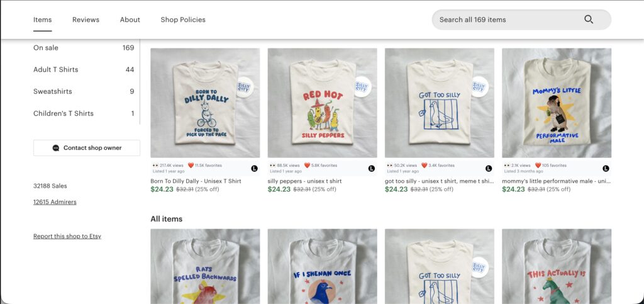Open the Red Hot Silly Peppers shirt thumbnail

(323, 103)
